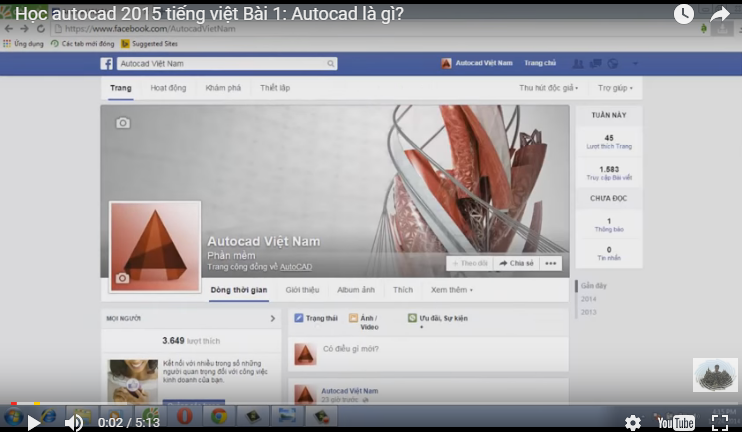Click 1.583 Truy cập Bài viết stat
The height and width of the screenshot is (432, 742).
609,173
